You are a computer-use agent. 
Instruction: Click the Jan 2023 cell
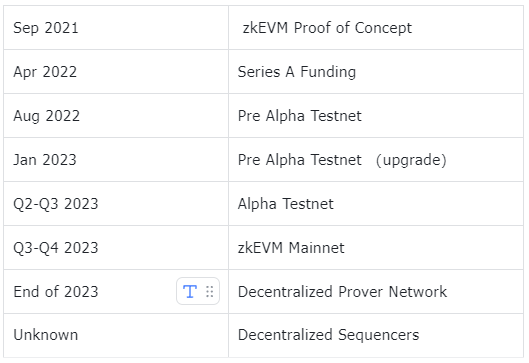(x=116, y=160)
